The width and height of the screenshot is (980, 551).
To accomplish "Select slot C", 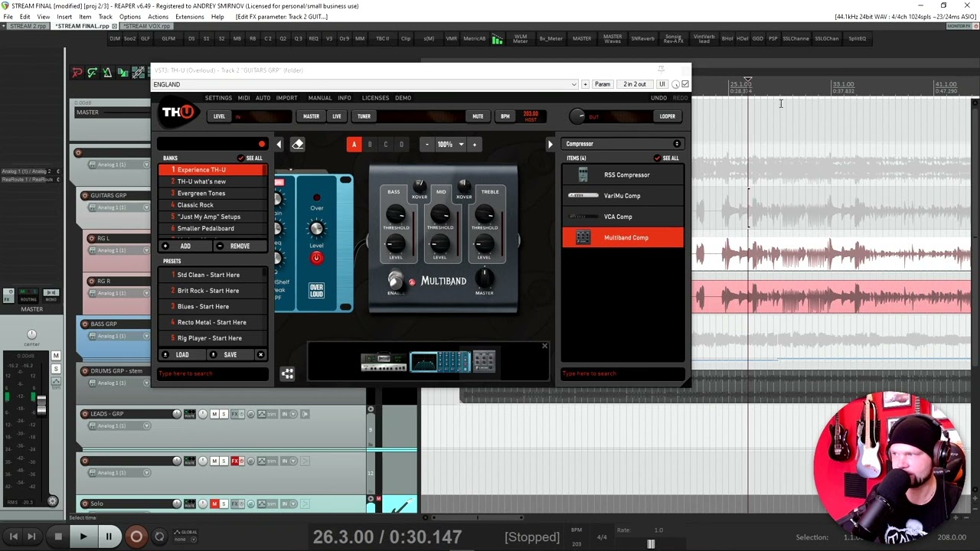I will coord(385,144).
